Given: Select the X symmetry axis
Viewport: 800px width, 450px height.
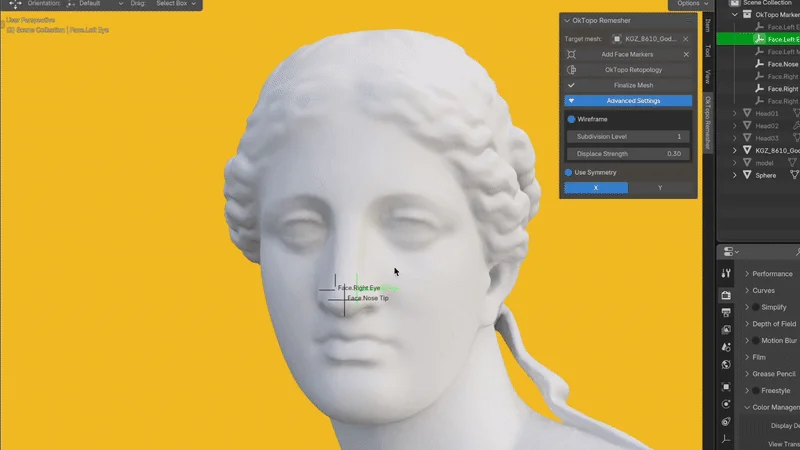Looking at the screenshot, I should click(596, 188).
